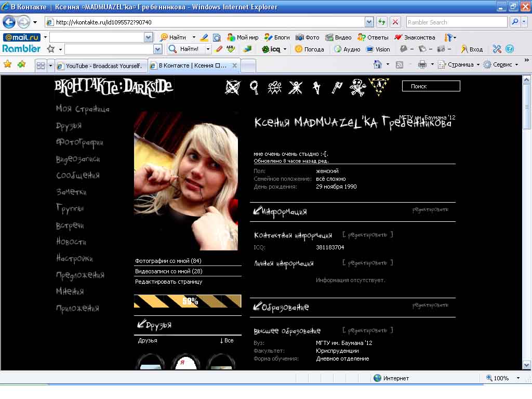Open Группы in sidebar menu
The image size is (532, 399).
pyautogui.click(x=70, y=208)
